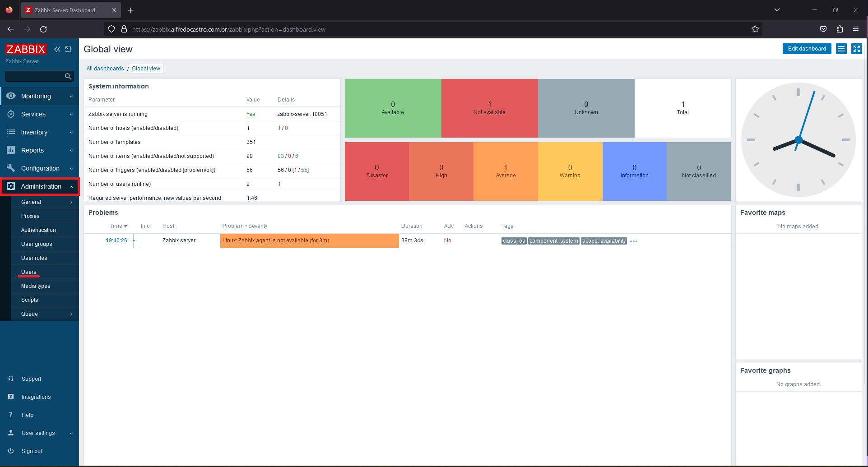
Task: Click the Services clock icon
Action: tap(11, 114)
